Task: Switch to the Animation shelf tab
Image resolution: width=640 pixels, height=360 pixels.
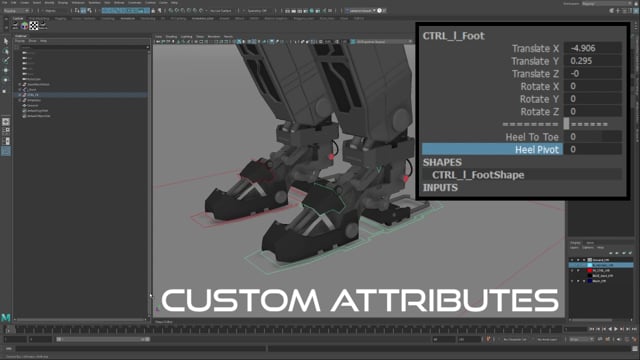Action: 127,18
